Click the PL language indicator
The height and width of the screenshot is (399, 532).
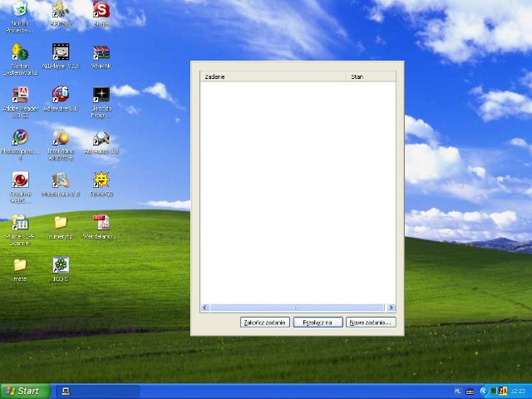[457, 392]
